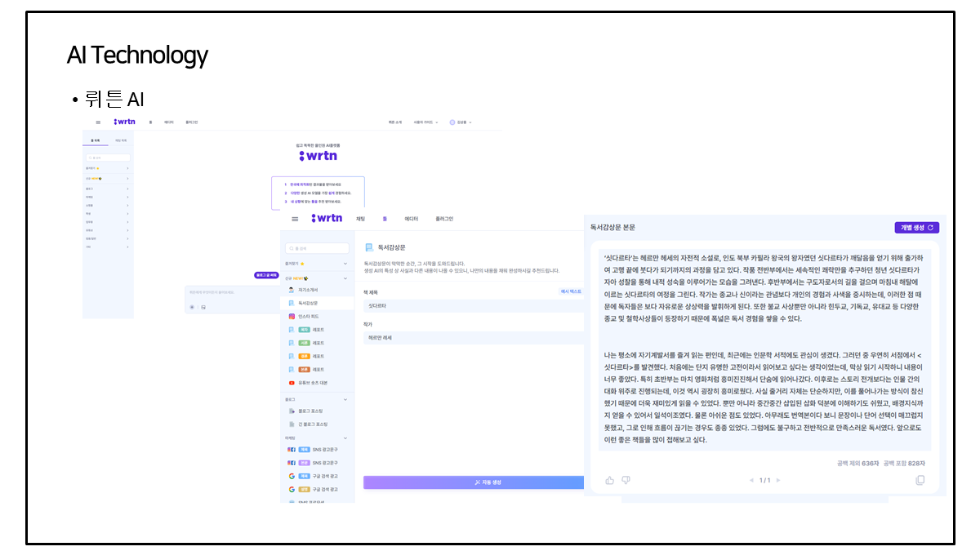Copy the generated essay with the copy icon
This screenshot has height=551, width=980.
920,480
